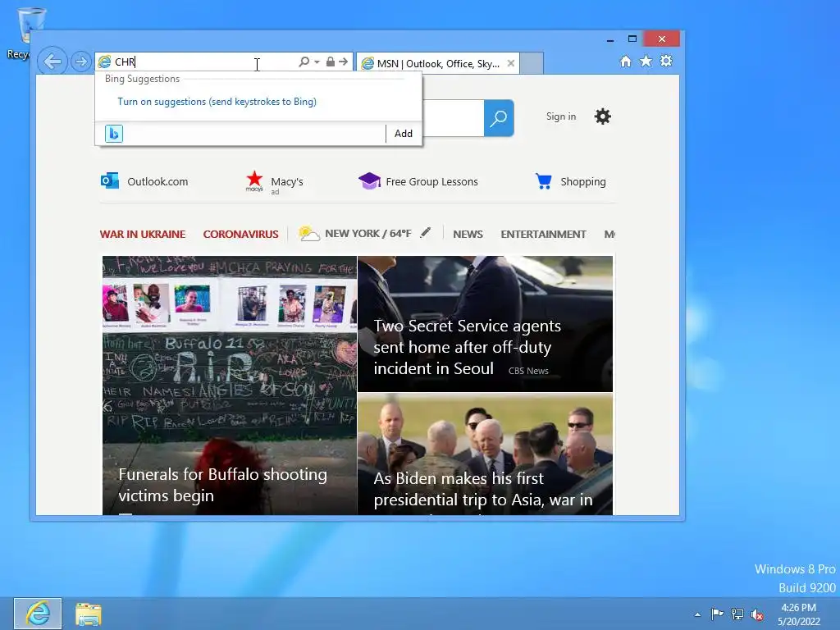Open Biden presidential trip to Asia story
Screen dimensions: 840x630
tap(485, 454)
